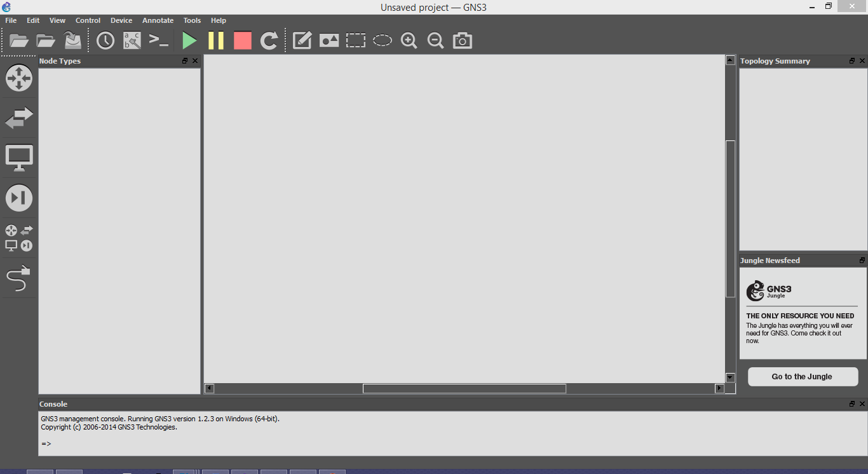Image resolution: width=868 pixels, height=474 pixels.
Task: Click the text "Copyright (c) 2006-2014 GNS3 Technologies."
Action: 109,427
